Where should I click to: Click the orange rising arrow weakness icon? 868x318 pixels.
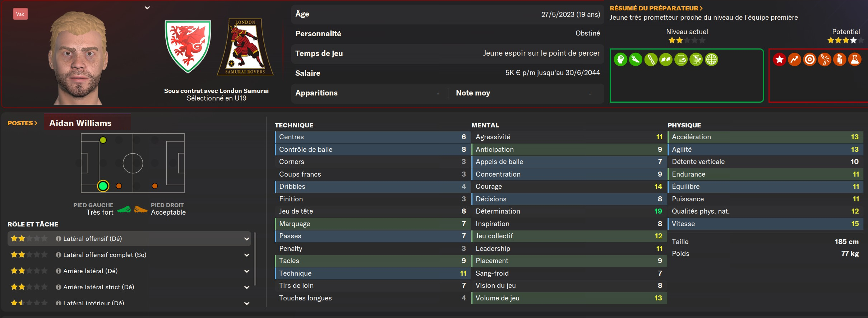point(794,60)
